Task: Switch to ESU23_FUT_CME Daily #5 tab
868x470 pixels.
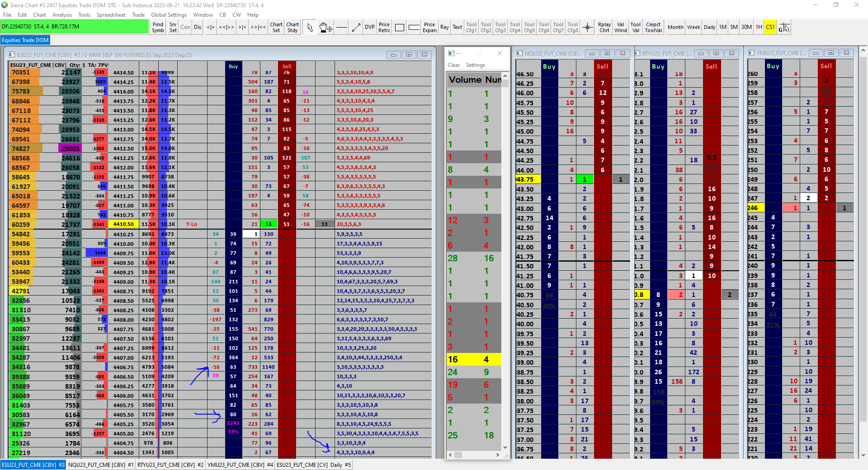Action: [x=313, y=465]
